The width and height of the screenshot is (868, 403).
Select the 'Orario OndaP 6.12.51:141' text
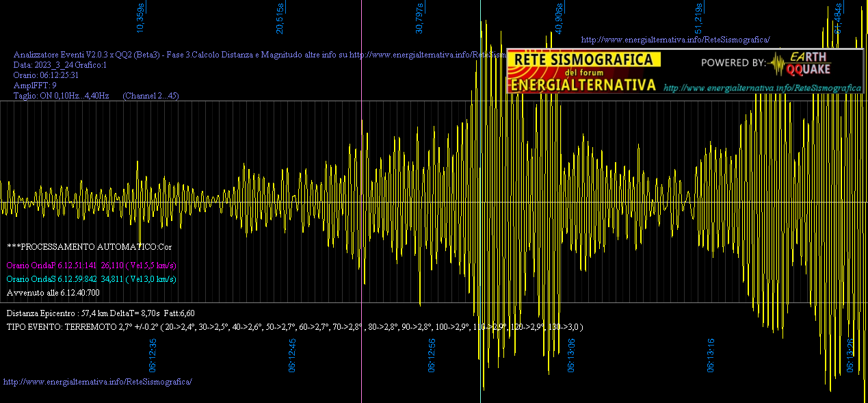[51, 265]
